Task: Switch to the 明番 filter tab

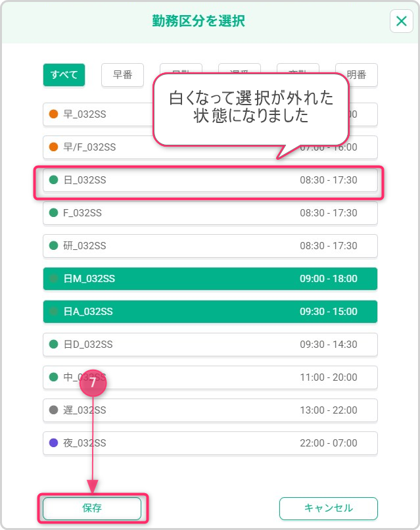Action: [356, 75]
